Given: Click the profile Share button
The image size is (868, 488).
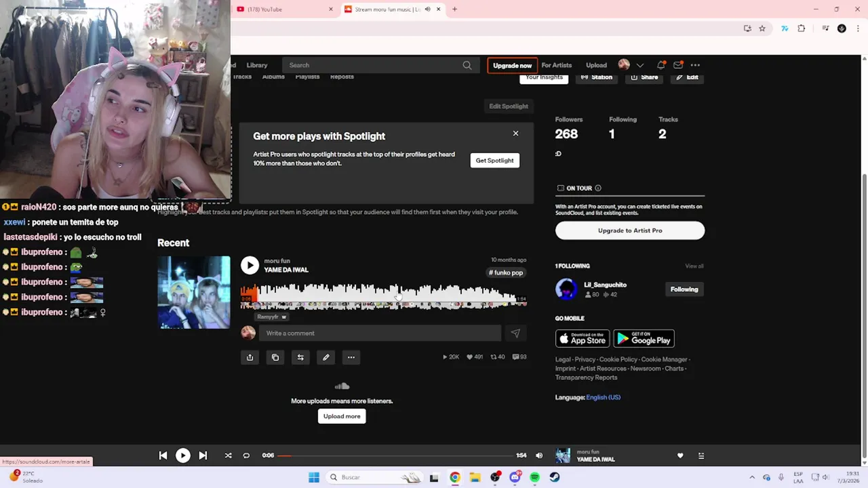Looking at the screenshot, I should pyautogui.click(x=644, y=77).
